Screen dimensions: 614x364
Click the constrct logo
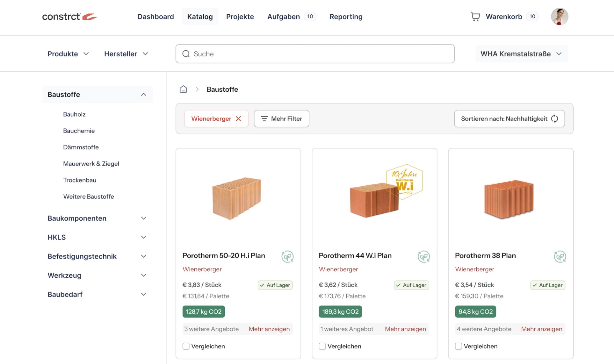tap(69, 17)
